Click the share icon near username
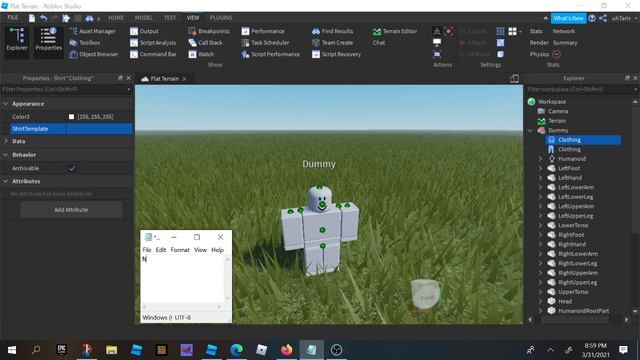This screenshot has width=640, height=360. (603, 18)
